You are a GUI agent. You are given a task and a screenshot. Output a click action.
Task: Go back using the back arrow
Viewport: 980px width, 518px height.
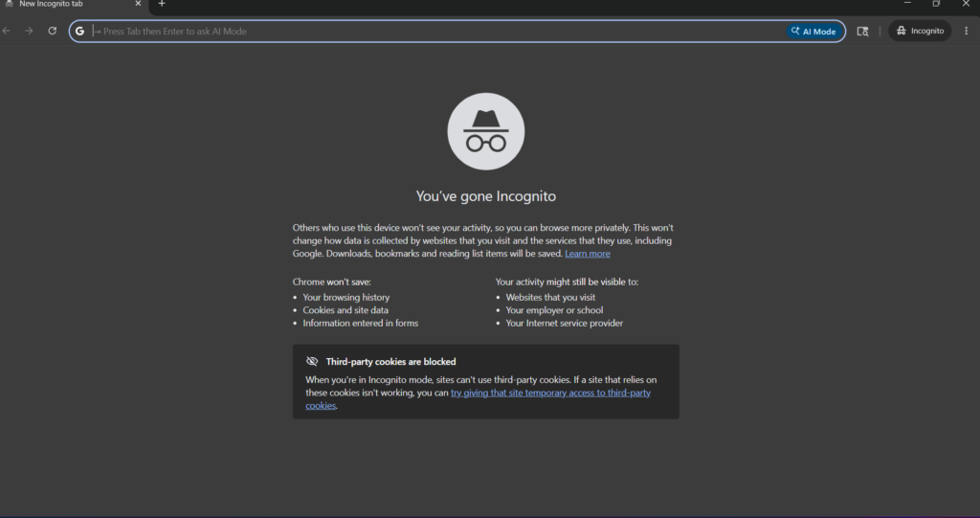[7, 31]
